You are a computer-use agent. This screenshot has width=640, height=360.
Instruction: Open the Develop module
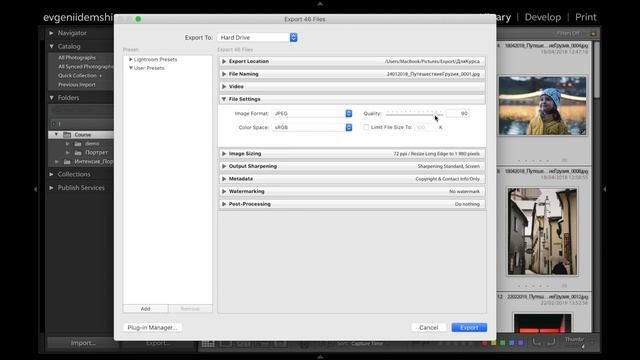(x=542, y=17)
